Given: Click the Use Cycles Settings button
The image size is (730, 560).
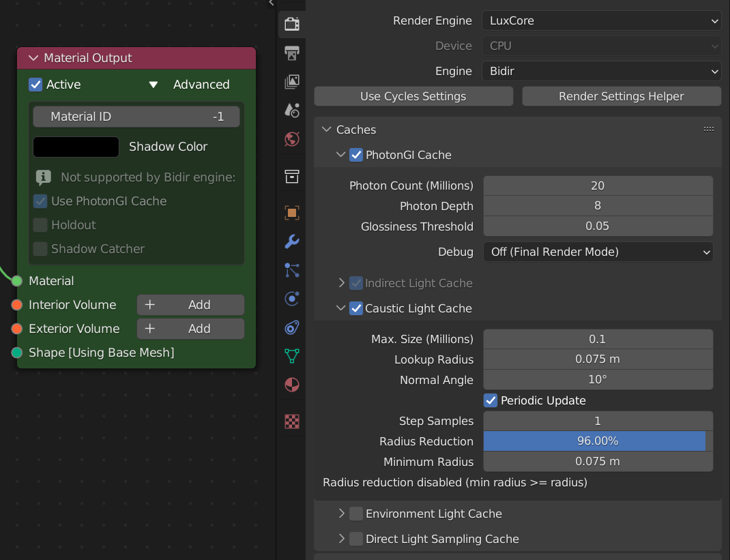Looking at the screenshot, I should [413, 96].
